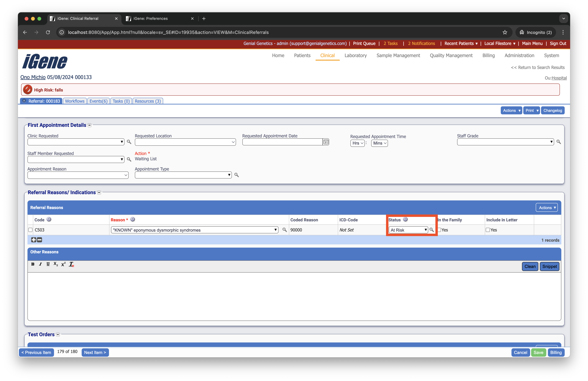Apply bold formatting in Other Reasons editor
588x381 pixels.
33,264
